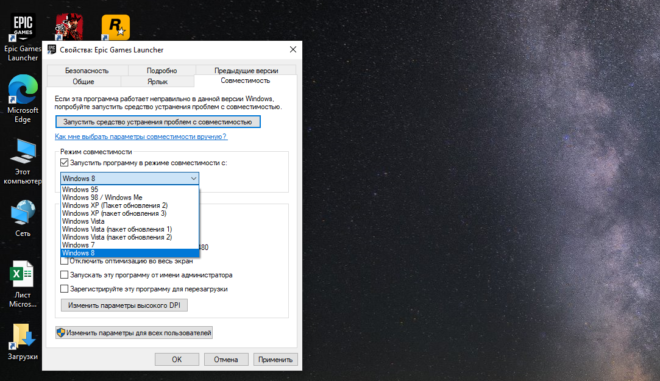Open the Сеть desktop icon

[x=23, y=218]
